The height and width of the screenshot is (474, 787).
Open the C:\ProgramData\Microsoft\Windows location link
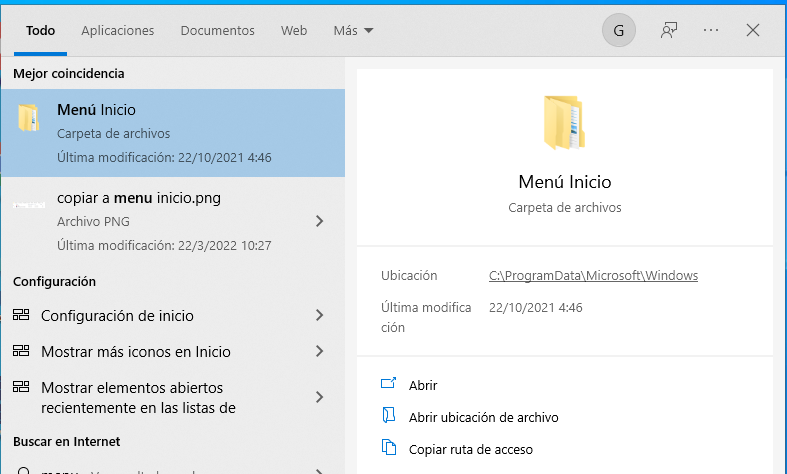[x=593, y=276]
